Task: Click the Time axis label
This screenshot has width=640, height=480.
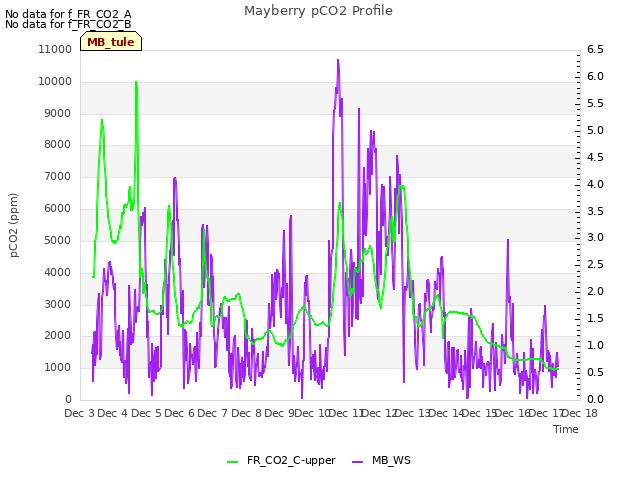Action: (566, 429)
